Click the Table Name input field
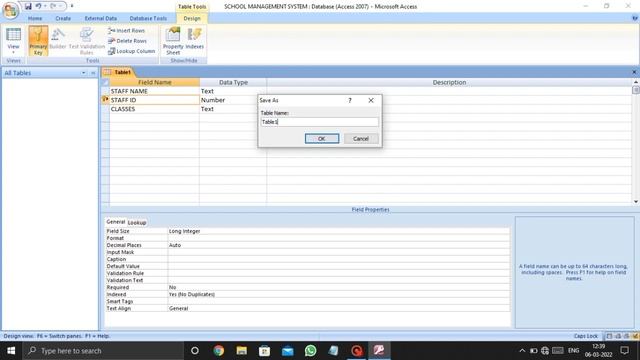The width and height of the screenshot is (640, 360). point(320,122)
